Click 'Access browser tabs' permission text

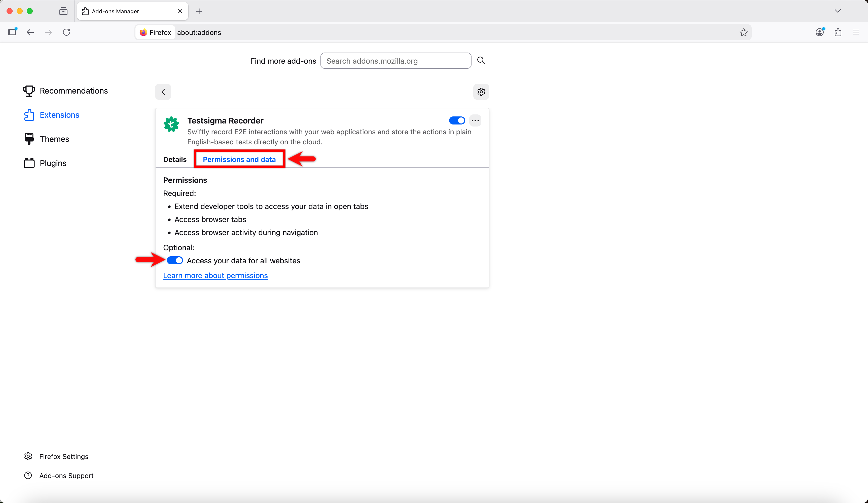pos(210,220)
